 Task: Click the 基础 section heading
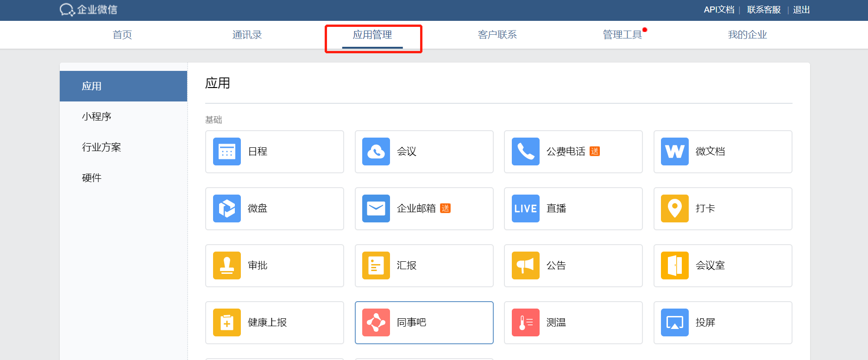point(214,120)
